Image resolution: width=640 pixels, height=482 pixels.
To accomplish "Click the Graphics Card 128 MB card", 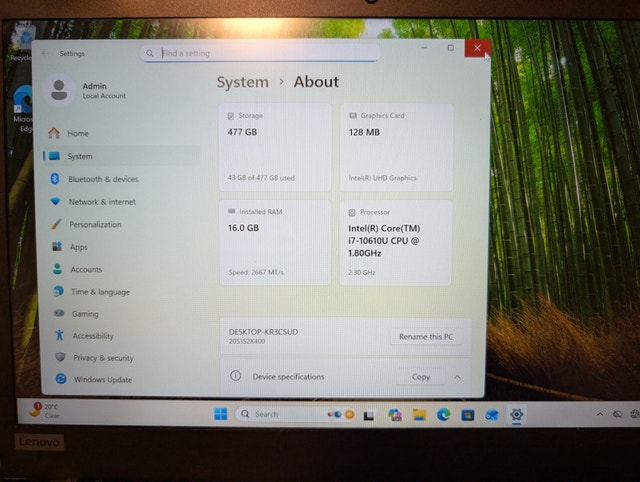I will [396, 147].
